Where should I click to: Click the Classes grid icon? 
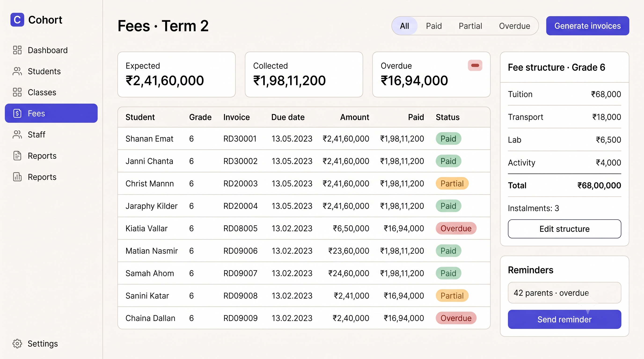(17, 92)
